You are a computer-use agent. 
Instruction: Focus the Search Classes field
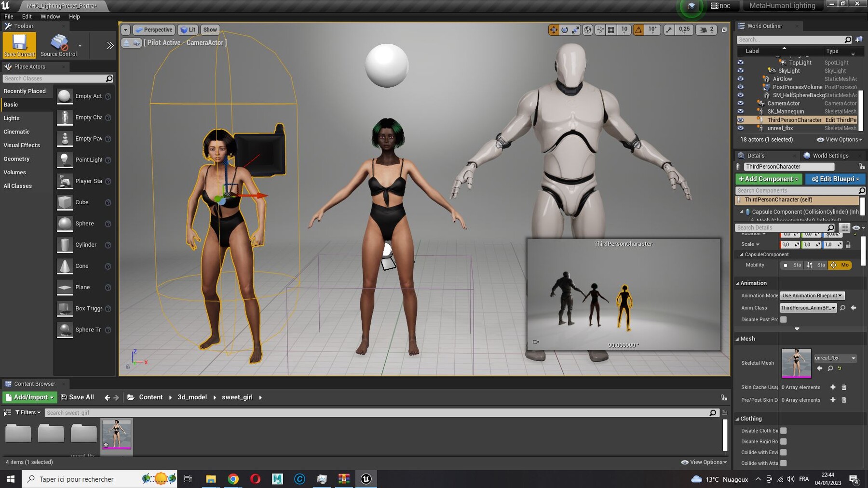tap(58, 79)
